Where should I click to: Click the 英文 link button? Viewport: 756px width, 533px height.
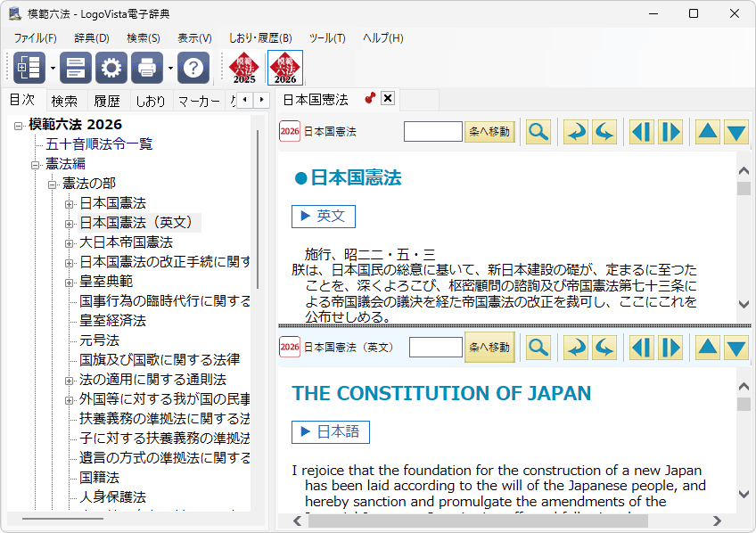[x=324, y=216]
